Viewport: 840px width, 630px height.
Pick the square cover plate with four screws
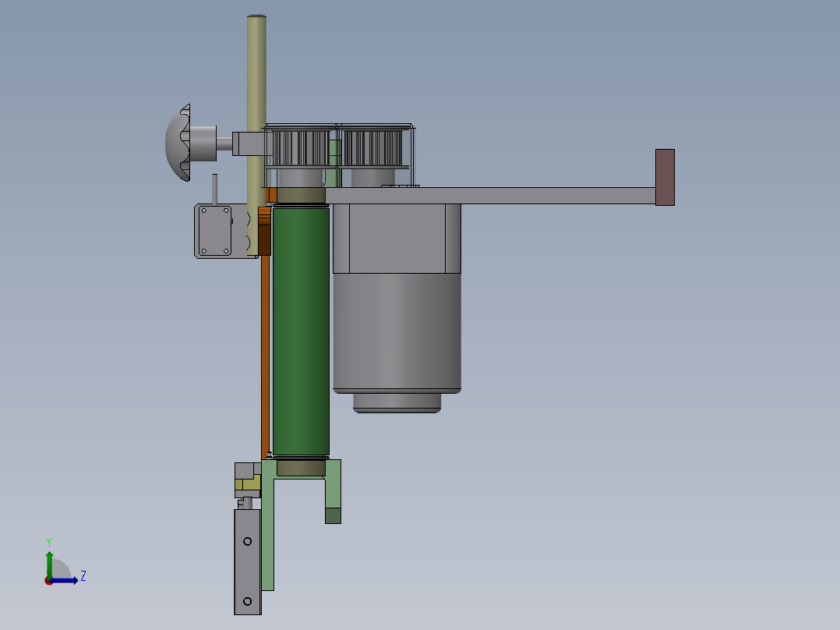tap(215, 231)
